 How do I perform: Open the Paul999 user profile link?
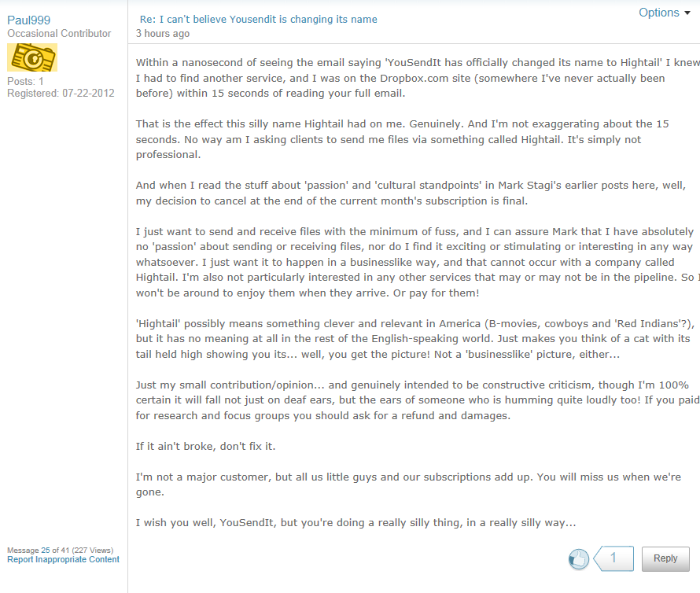[x=29, y=20]
